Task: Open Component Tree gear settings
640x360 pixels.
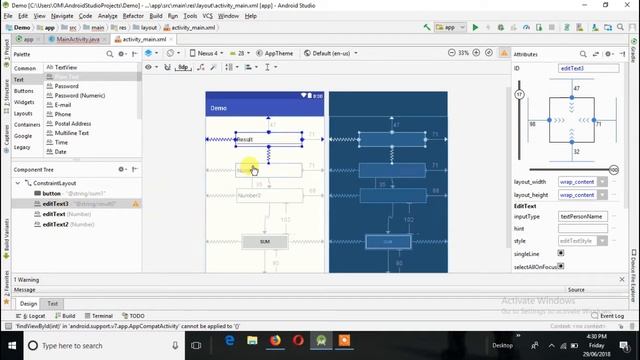Action: click(x=121, y=169)
